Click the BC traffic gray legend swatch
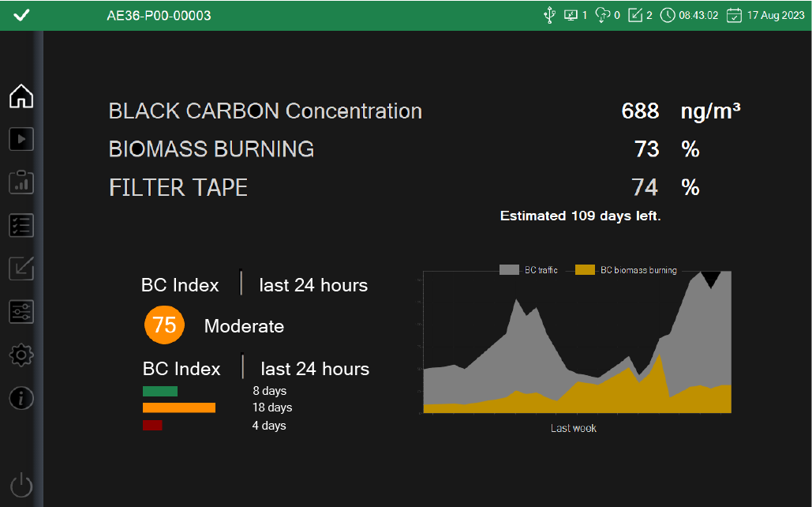 click(x=509, y=270)
